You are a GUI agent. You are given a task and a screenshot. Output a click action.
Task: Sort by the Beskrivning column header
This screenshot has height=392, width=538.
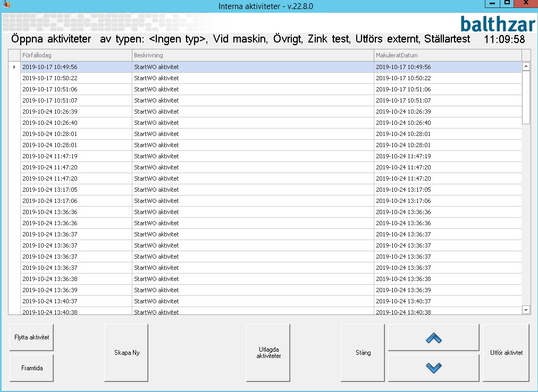tap(253, 55)
